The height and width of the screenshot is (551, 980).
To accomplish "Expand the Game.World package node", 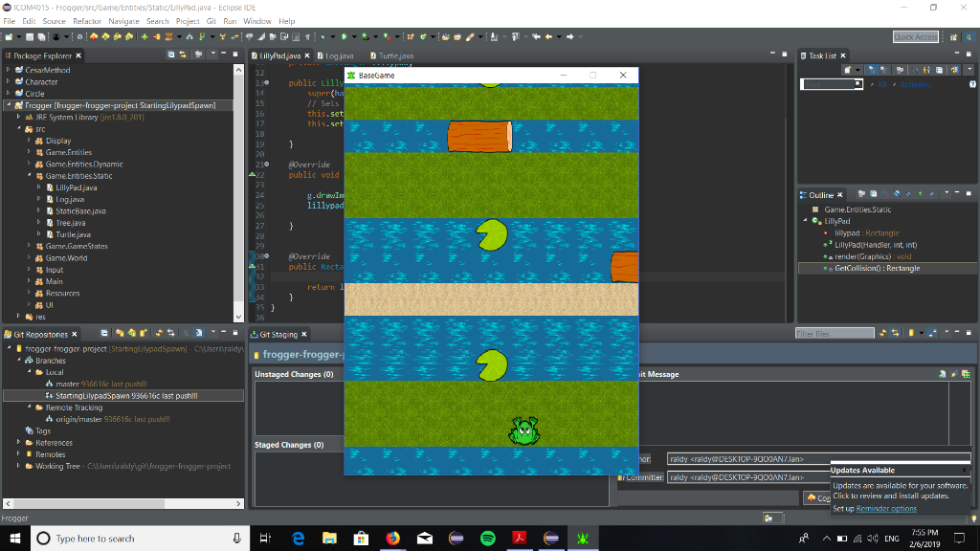I will click(x=29, y=257).
